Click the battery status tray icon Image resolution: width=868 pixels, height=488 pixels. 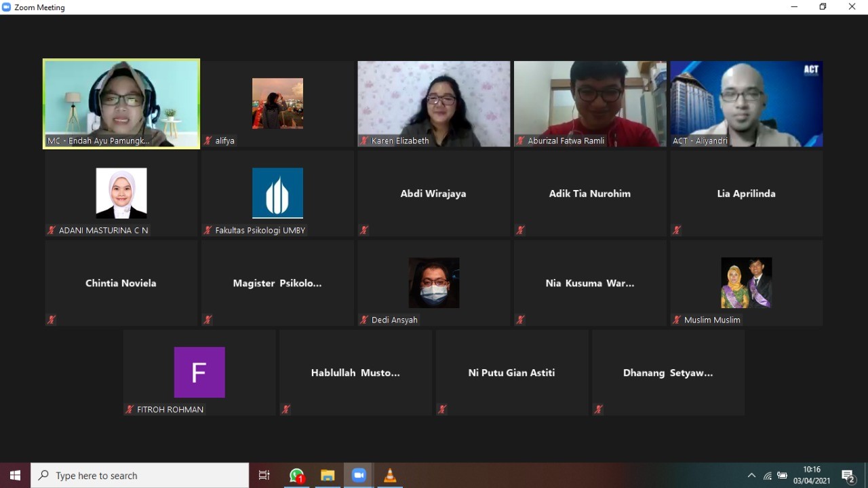(783, 476)
